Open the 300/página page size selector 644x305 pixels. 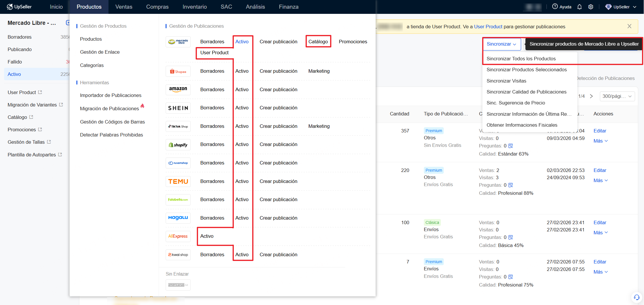(x=617, y=96)
